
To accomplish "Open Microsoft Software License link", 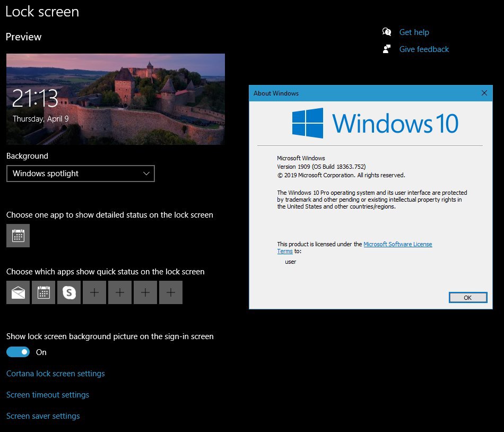I will 397,244.
